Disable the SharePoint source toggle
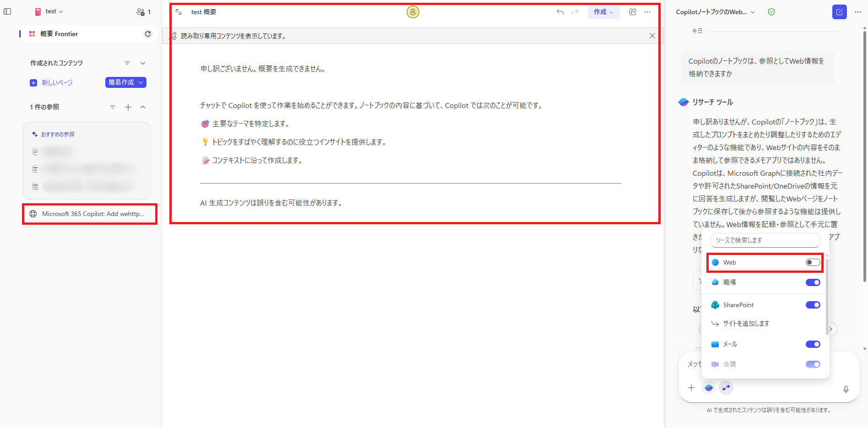 click(813, 304)
